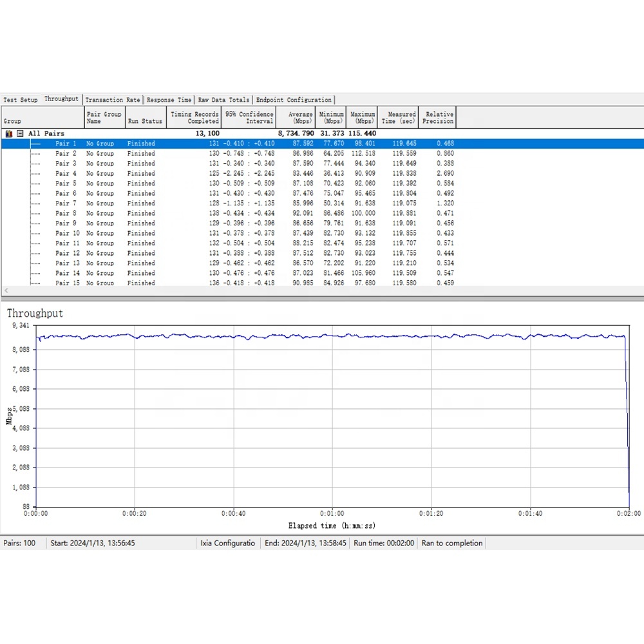The height and width of the screenshot is (644, 644).
Task: Select the Pair 6 row
Action: tap(323, 193)
